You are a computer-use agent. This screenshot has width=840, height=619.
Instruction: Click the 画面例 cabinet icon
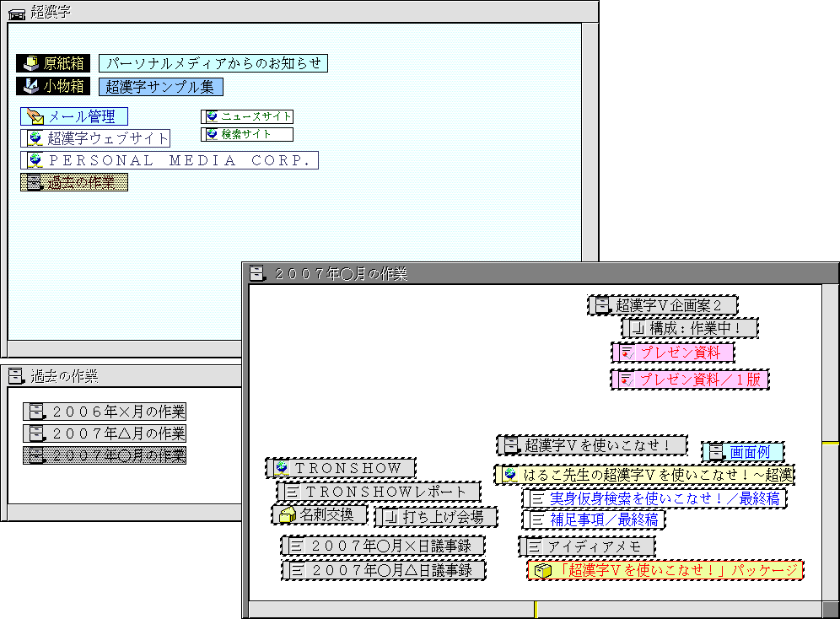pos(716,452)
